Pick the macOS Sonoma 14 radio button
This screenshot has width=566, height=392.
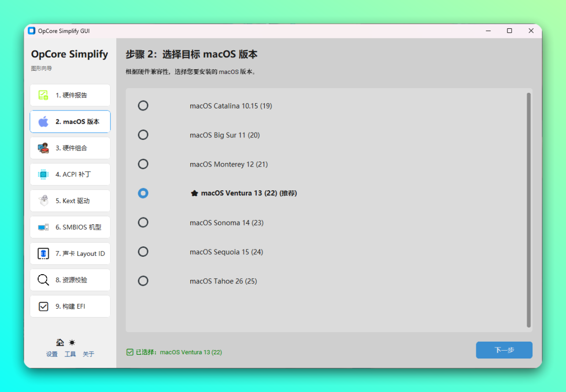(143, 222)
